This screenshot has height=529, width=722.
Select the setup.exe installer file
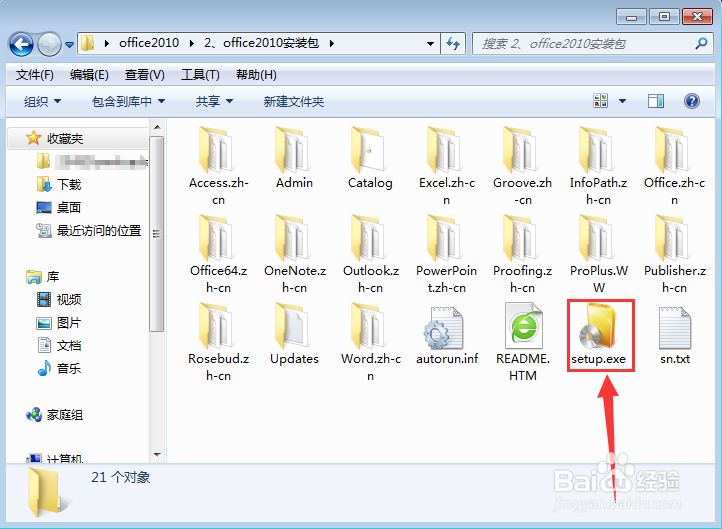point(598,334)
